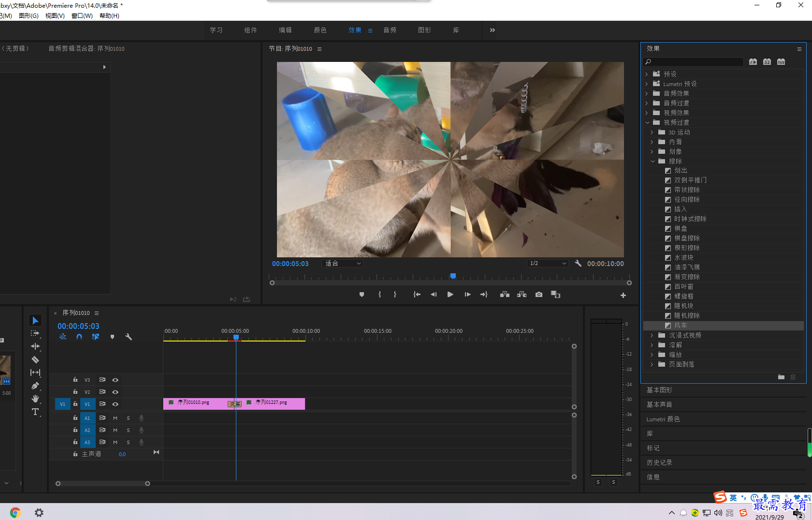
Task: Open the comparison view button
Action: point(555,295)
